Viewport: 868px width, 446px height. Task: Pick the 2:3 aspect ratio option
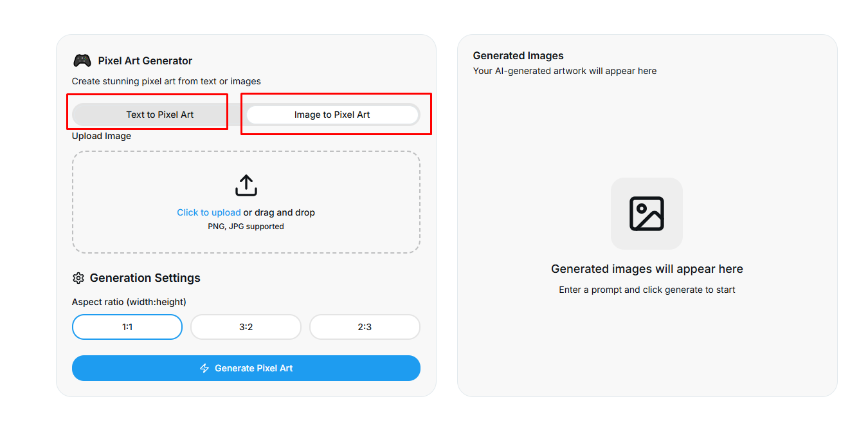click(x=365, y=327)
